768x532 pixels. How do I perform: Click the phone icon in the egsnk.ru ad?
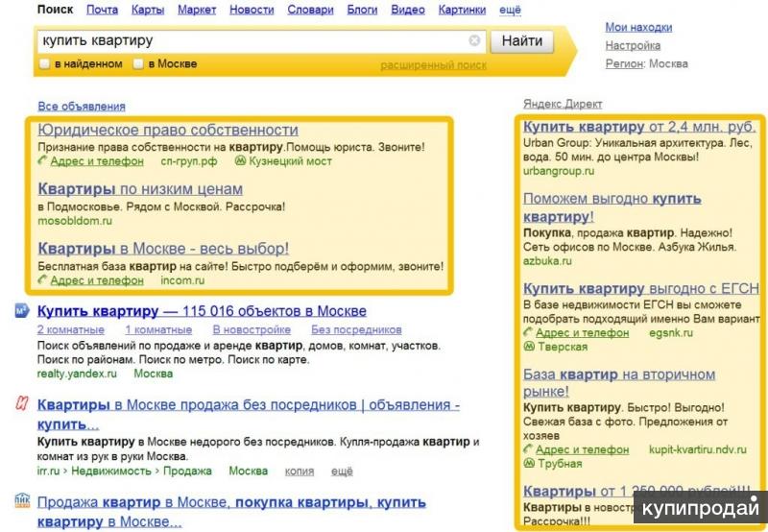[528, 332]
